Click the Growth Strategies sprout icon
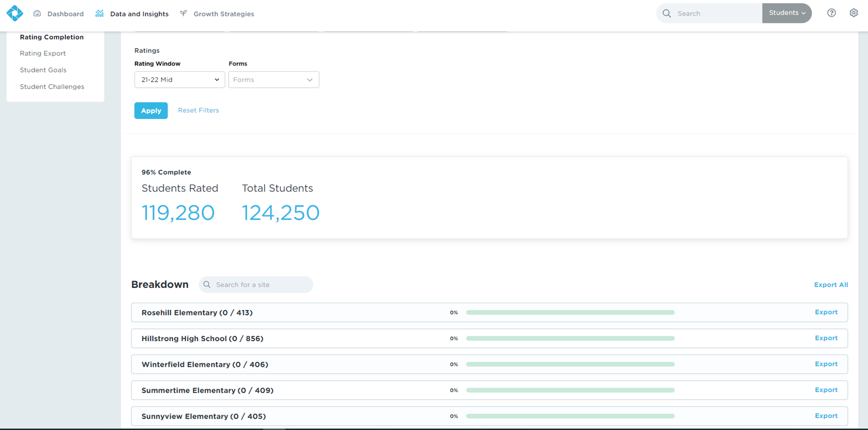The width and height of the screenshot is (868, 430). pyautogui.click(x=183, y=14)
